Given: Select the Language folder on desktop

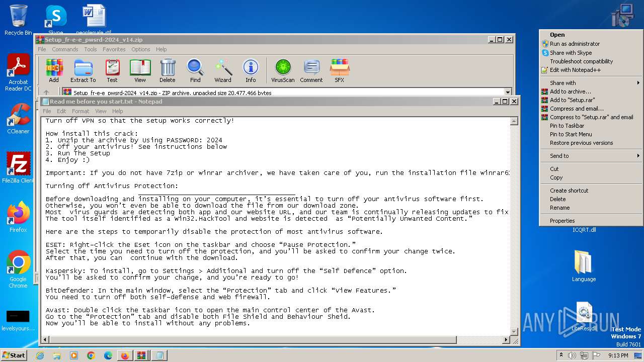Looking at the screenshot, I should pos(584,266).
